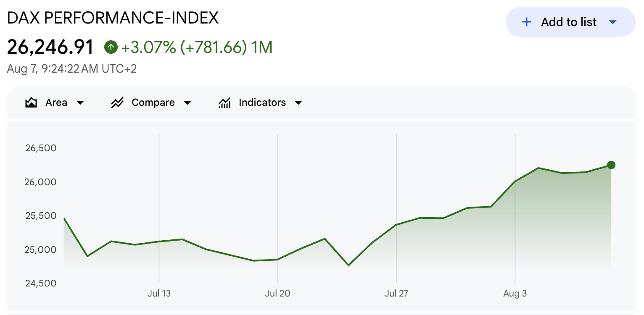
Task: Click the green endpoint dot on chart
Action: pyautogui.click(x=611, y=165)
